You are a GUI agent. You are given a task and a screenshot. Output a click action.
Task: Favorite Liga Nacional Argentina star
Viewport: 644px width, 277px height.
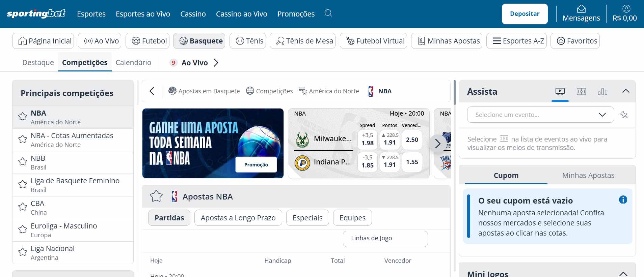pos(23,252)
